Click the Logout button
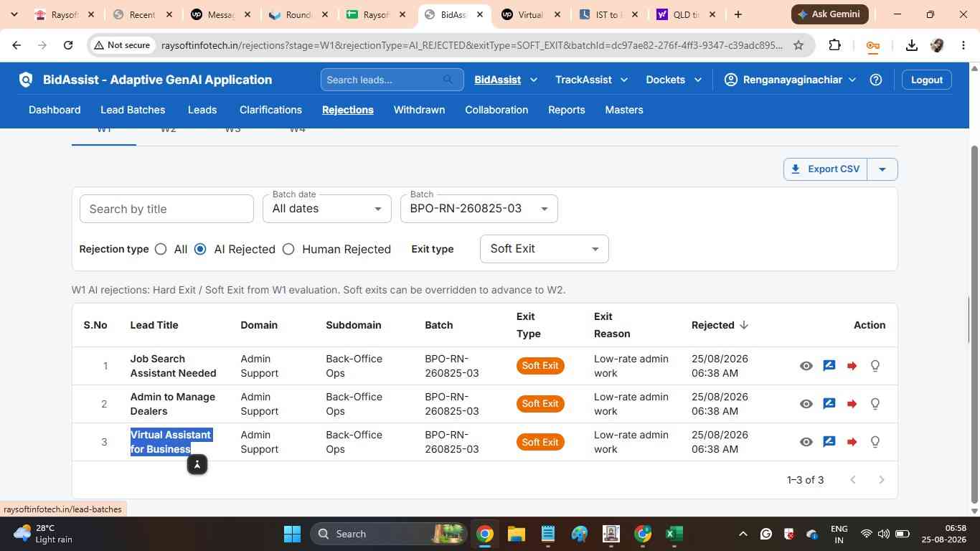 coord(927,80)
